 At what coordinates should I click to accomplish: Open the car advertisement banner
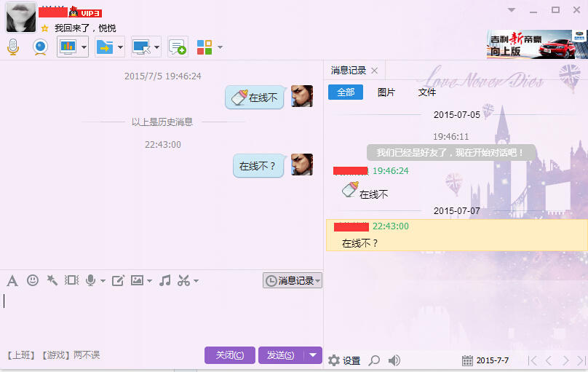click(x=537, y=44)
